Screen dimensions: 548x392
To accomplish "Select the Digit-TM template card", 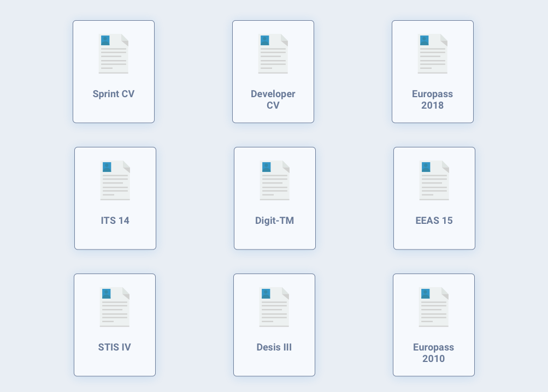I will pos(275,198).
